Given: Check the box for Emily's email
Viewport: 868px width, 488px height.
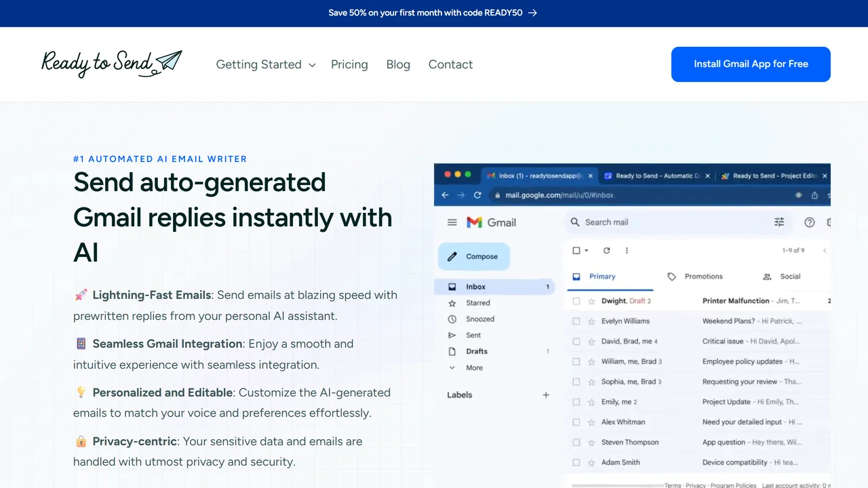Looking at the screenshot, I should click(x=576, y=402).
